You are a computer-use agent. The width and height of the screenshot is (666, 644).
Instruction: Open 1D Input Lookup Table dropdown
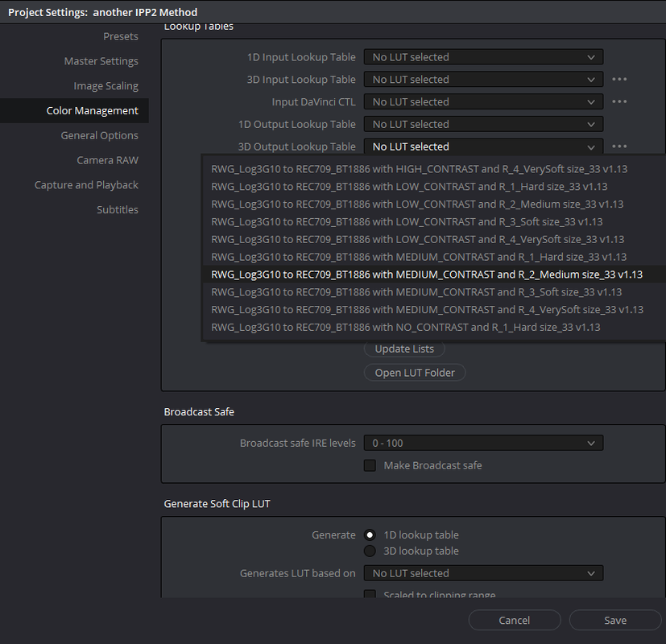pyautogui.click(x=483, y=57)
